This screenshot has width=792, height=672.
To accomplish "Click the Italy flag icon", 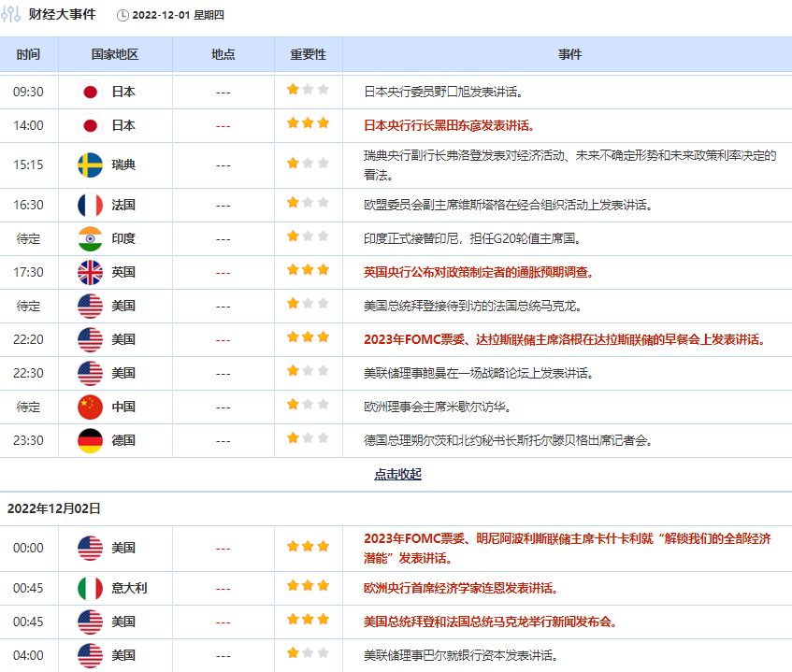I will pos(90,588).
